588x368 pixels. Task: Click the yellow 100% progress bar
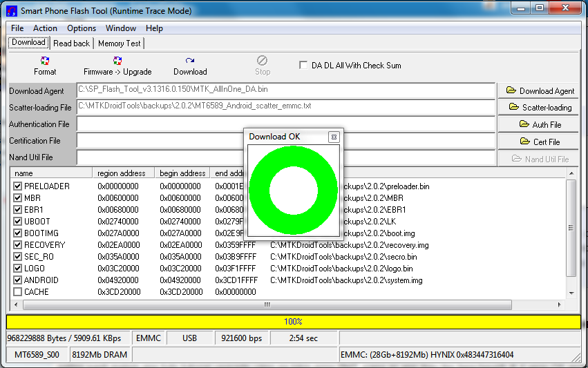pyautogui.click(x=293, y=322)
